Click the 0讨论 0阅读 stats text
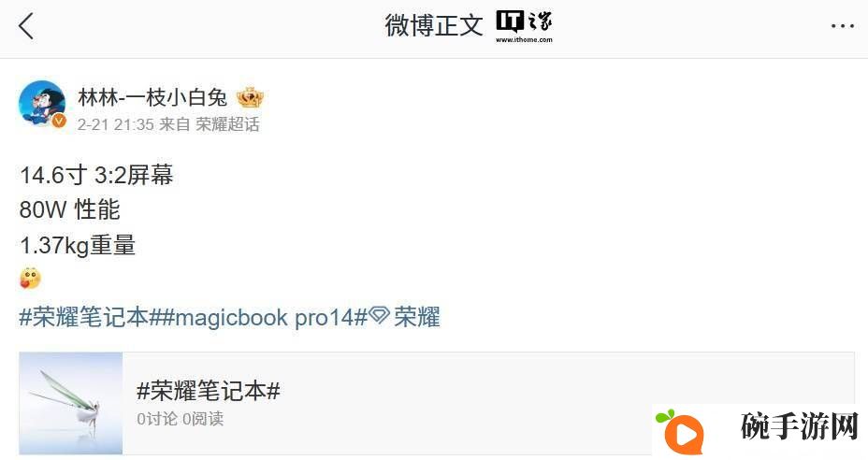Image resolution: width=868 pixels, height=460 pixels. click(180, 419)
